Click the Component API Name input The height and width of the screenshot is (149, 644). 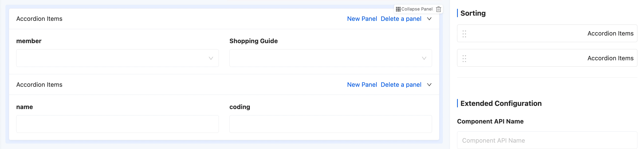547,140
